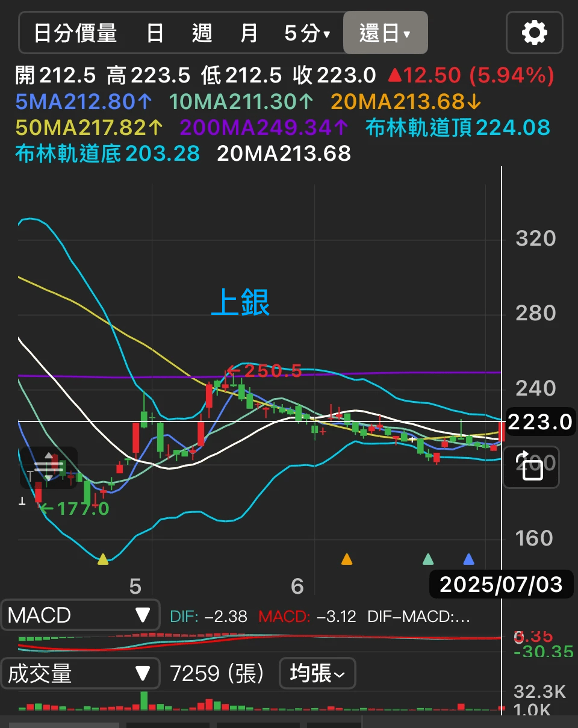The height and width of the screenshot is (728, 578).
Task: Tap the month 6 axis label
Action: [297, 585]
